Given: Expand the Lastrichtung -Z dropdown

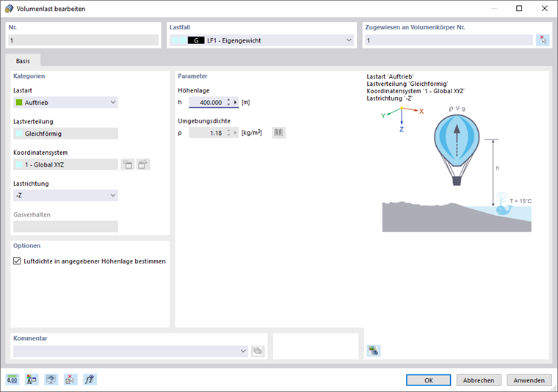Looking at the screenshot, I should coord(113,195).
